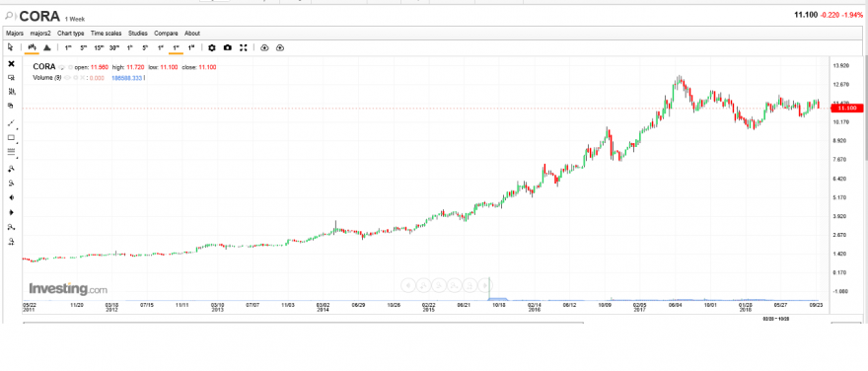Click the -1.94% change in header
This screenshot has height=371, width=868.
click(852, 15)
